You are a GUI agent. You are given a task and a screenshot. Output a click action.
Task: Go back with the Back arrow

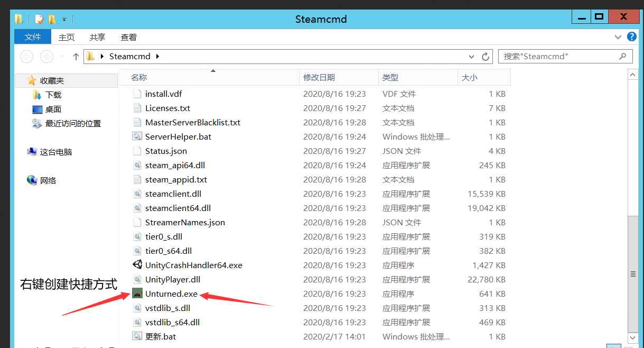(26, 56)
